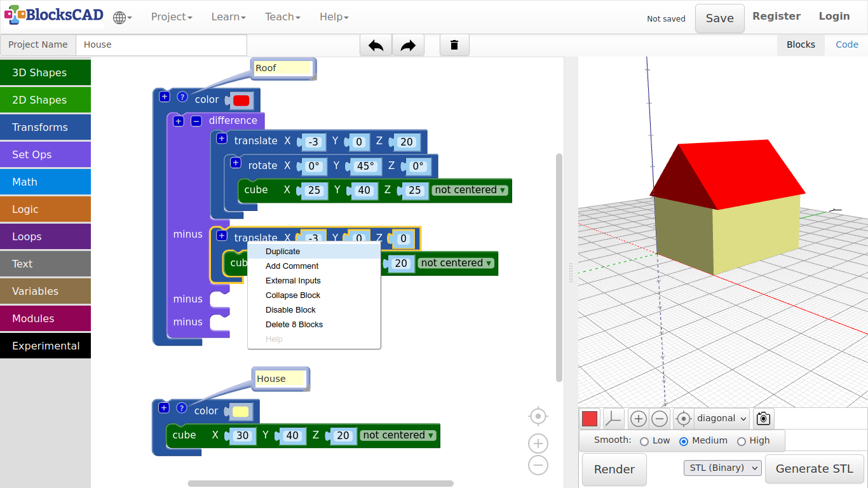Click the trash delete icon
This screenshot has height=488, width=868.
(454, 45)
